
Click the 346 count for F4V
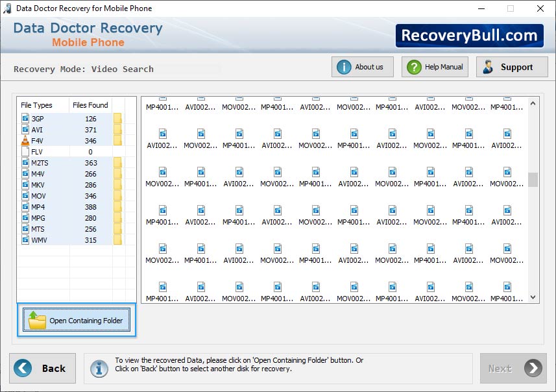pos(90,140)
